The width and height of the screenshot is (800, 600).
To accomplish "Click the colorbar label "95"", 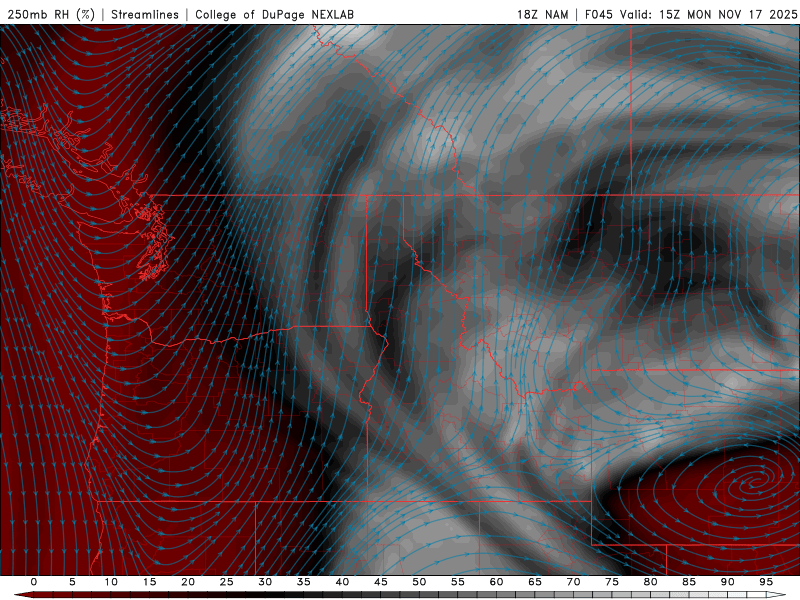I will point(766,582).
